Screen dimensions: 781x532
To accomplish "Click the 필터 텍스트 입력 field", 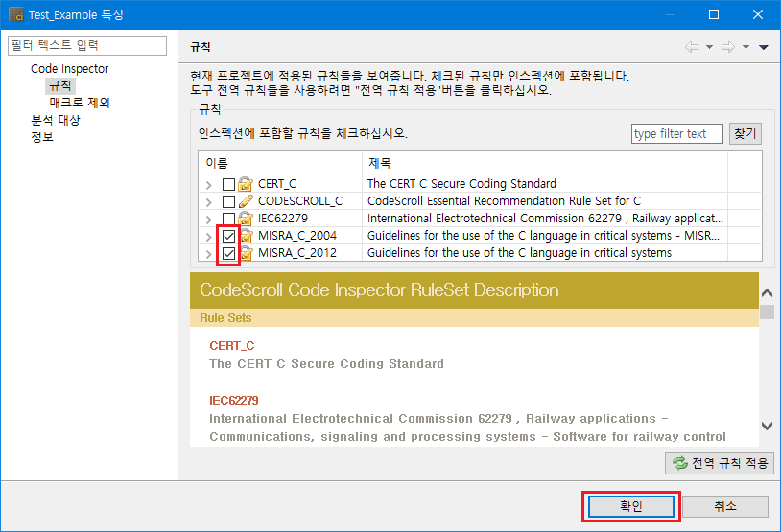I will [x=87, y=46].
